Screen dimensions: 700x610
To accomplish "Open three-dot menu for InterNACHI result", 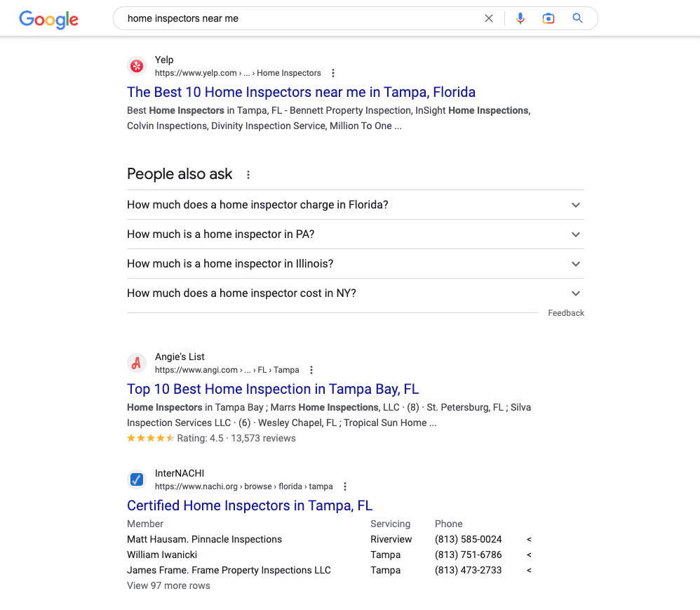I will tap(345, 486).
